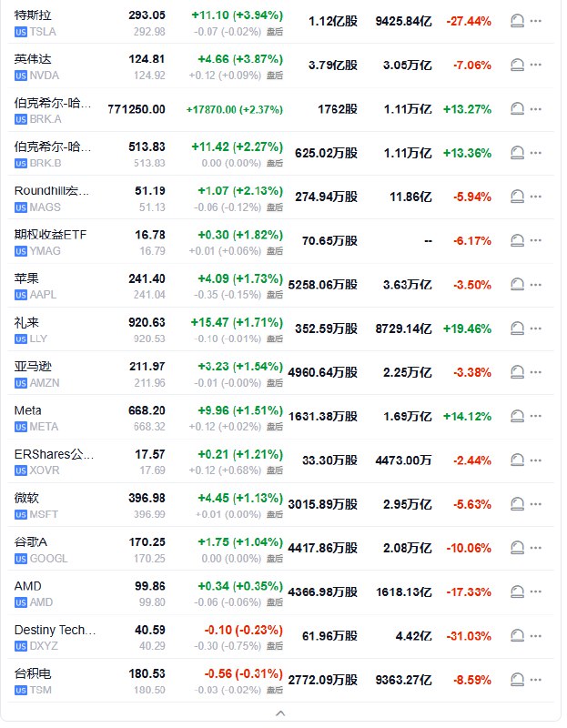Select ticker symbol META
Viewport: 567px width, 728px height.
coord(44,427)
